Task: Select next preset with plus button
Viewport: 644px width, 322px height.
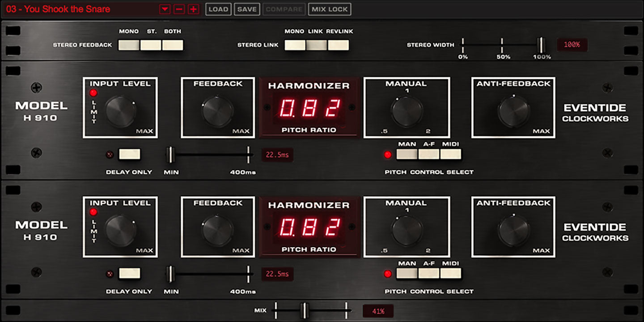Action: (193, 9)
